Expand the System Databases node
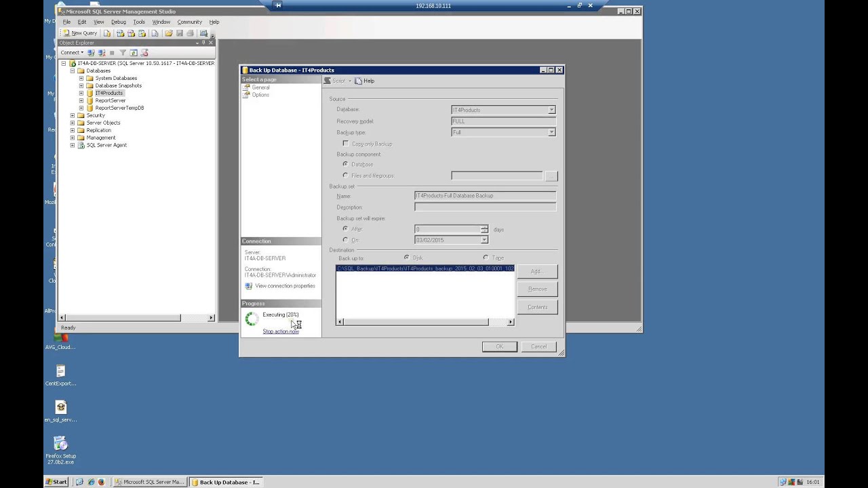This screenshot has height=488, width=868. click(x=81, y=78)
